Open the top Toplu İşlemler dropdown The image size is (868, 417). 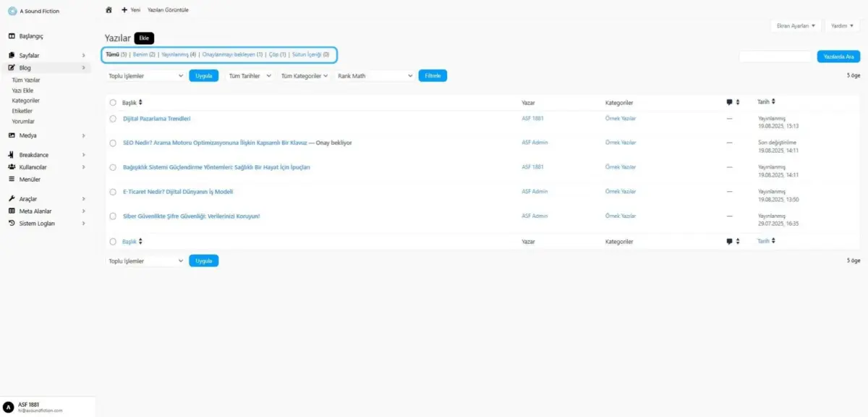[145, 75]
